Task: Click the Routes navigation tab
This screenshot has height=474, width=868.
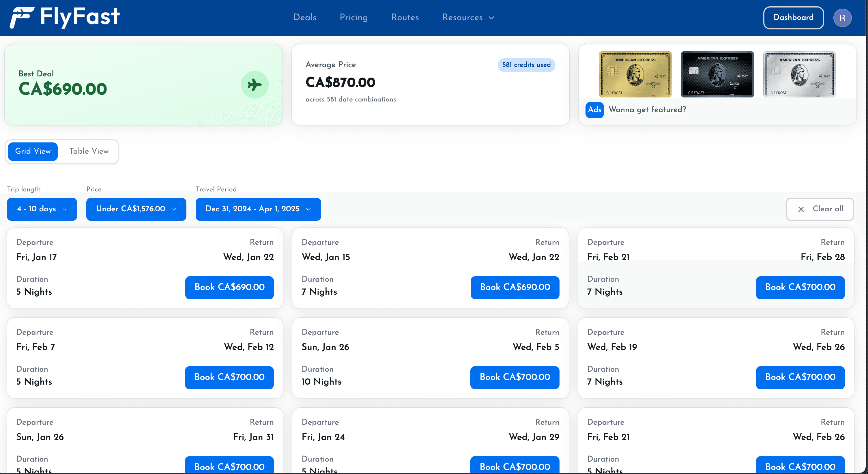Action: (405, 18)
